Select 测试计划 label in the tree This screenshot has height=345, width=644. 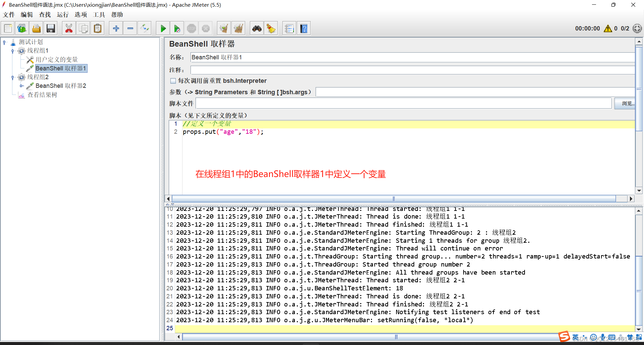coord(31,42)
